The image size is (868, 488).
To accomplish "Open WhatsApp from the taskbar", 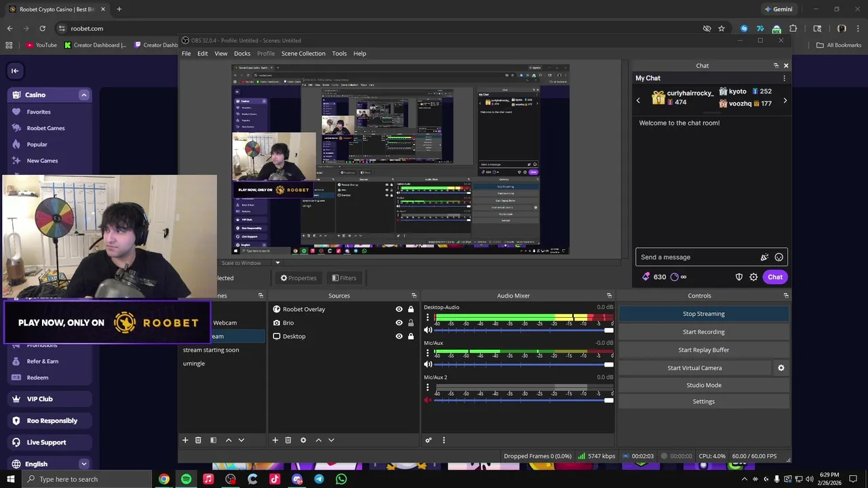I will pos(341,479).
